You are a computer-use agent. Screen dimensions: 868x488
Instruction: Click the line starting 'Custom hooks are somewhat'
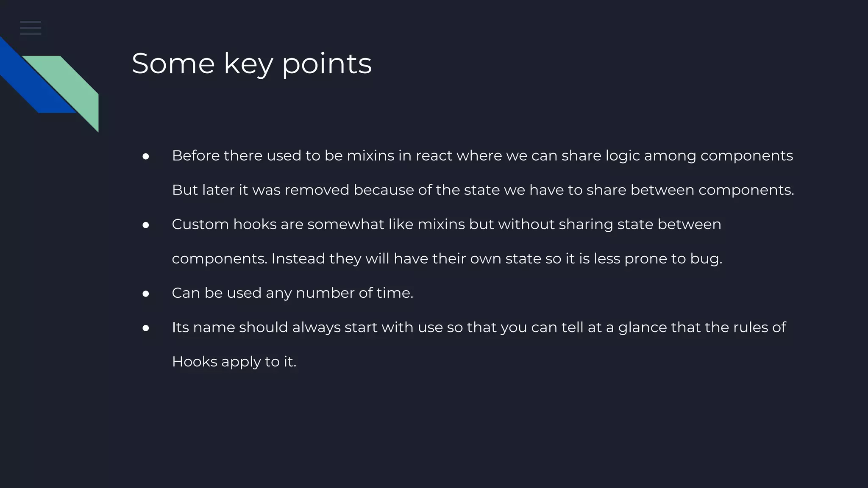[x=446, y=224]
